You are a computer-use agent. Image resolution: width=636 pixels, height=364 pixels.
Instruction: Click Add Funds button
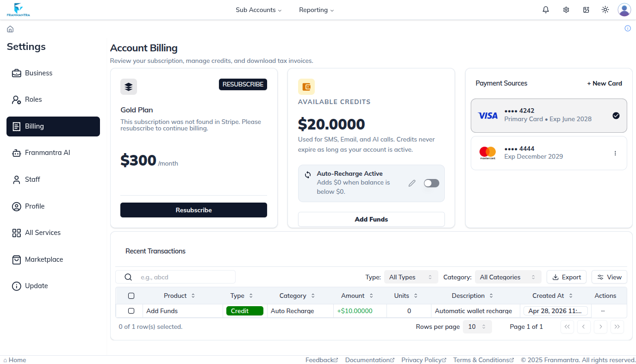[371, 219]
